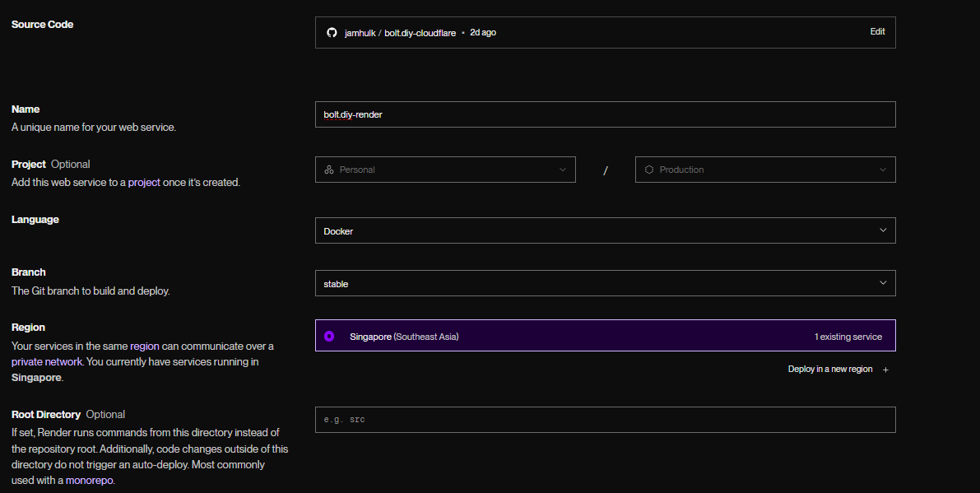This screenshot has height=493, width=980.
Task: Expand the Language dropdown showing Docker
Action: [605, 230]
